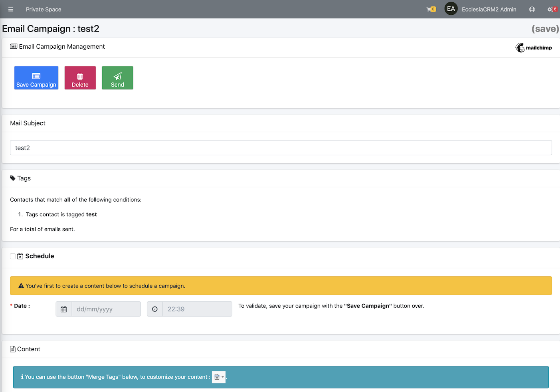Edit the Mail Subject field
This screenshot has height=392, width=560.
pos(281,148)
